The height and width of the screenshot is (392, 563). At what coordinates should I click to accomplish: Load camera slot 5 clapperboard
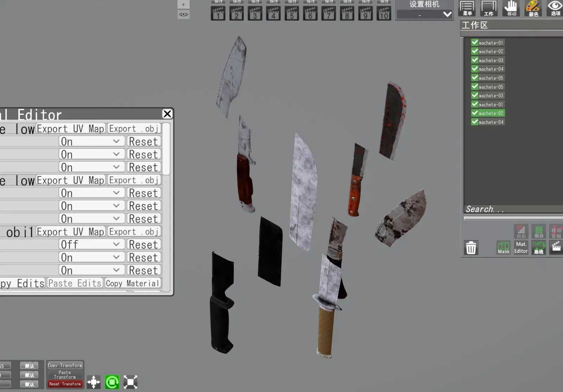click(292, 14)
